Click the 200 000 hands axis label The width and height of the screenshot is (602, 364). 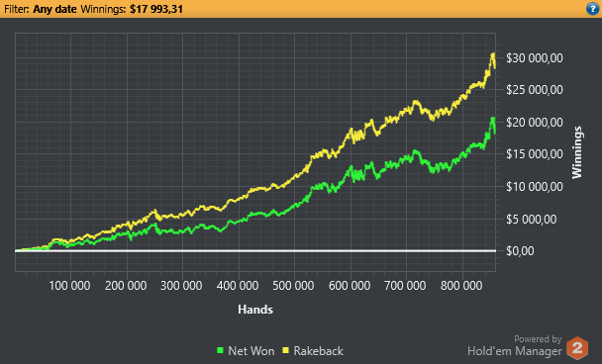(126, 286)
